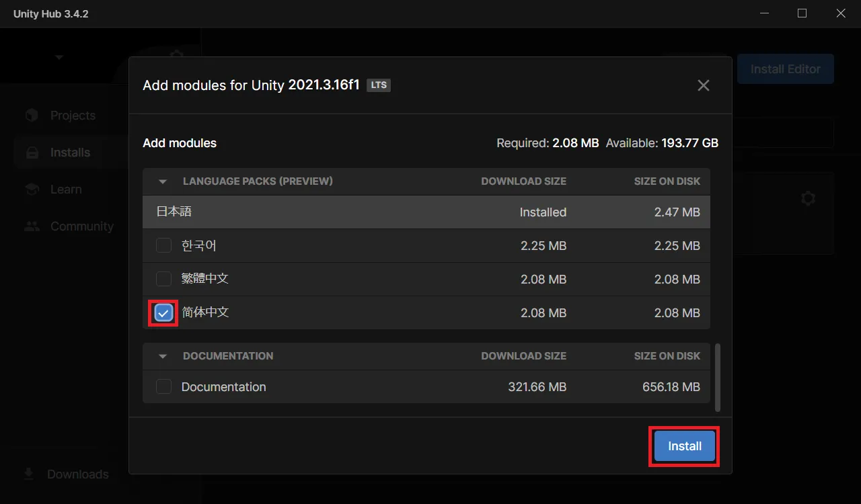861x504 pixels.
Task: Click the Required: 2.08 MB text
Action: tap(548, 143)
